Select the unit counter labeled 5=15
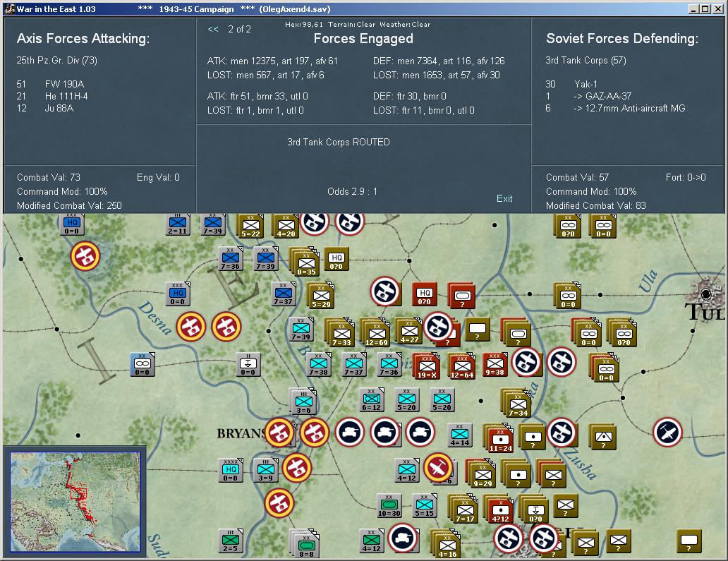Viewport: 728px width, 561px height. [x=425, y=506]
